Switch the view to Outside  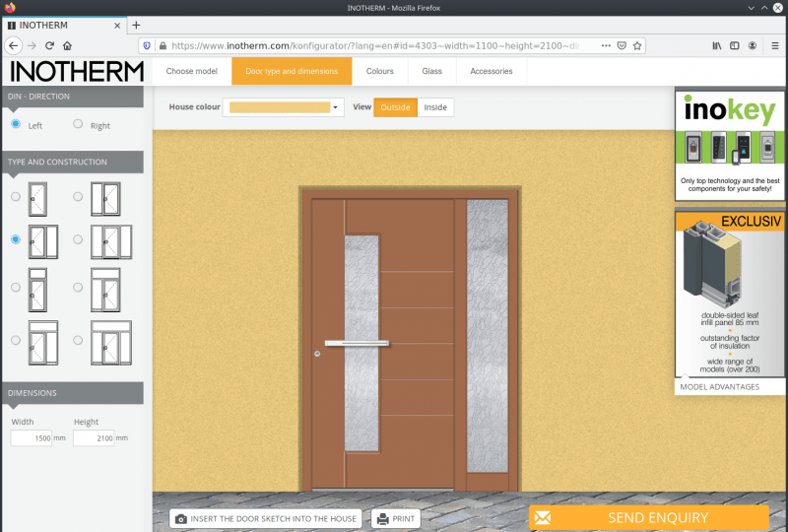(x=396, y=107)
